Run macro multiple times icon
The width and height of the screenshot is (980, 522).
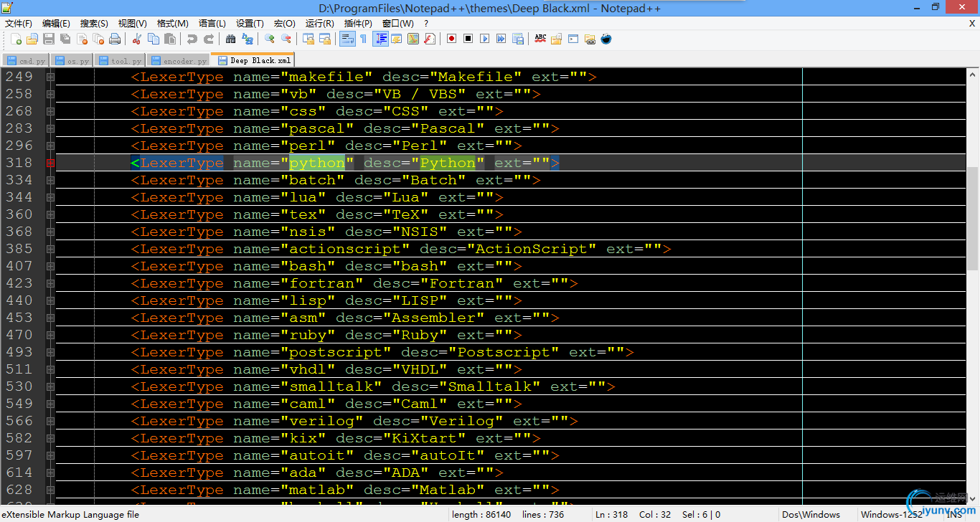(x=501, y=39)
